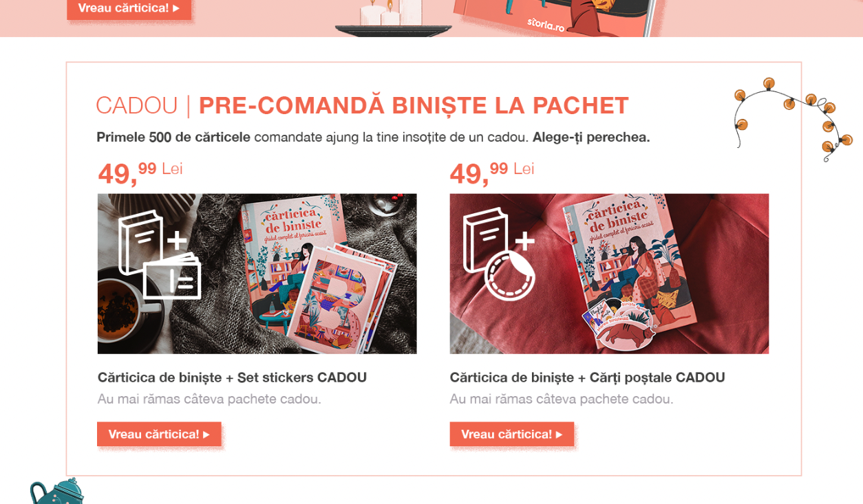Select the product photo on the red cushion
Image resolution: width=863 pixels, height=504 pixels.
coord(609,274)
